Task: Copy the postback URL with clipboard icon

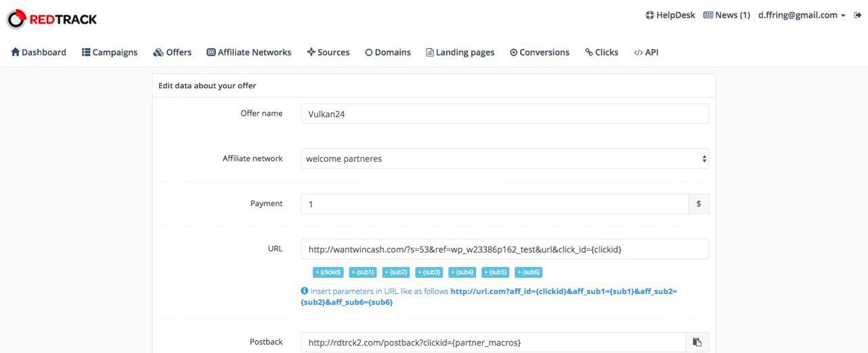Action: (x=697, y=342)
